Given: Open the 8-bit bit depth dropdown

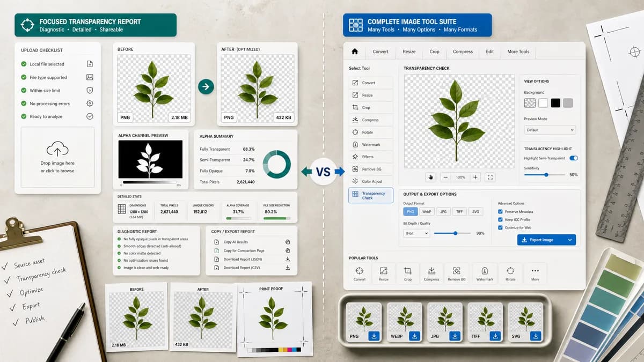Looking at the screenshot, I should tap(416, 233).
